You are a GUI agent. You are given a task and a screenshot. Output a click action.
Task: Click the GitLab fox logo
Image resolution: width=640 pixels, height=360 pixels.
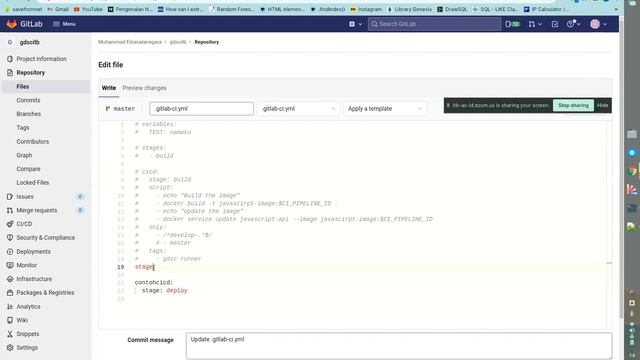(11, 24)
